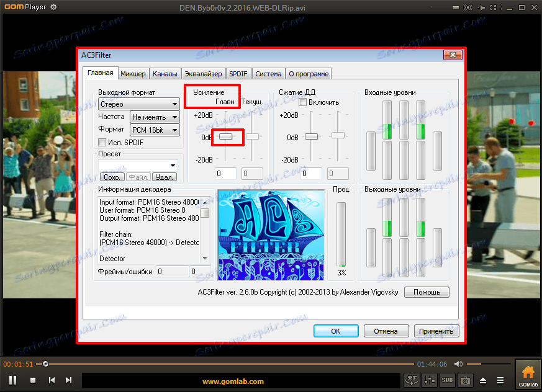Viewport: 542px width, 392px height.
Task: Mute the player volume speaker
Action: coord(458,364)
